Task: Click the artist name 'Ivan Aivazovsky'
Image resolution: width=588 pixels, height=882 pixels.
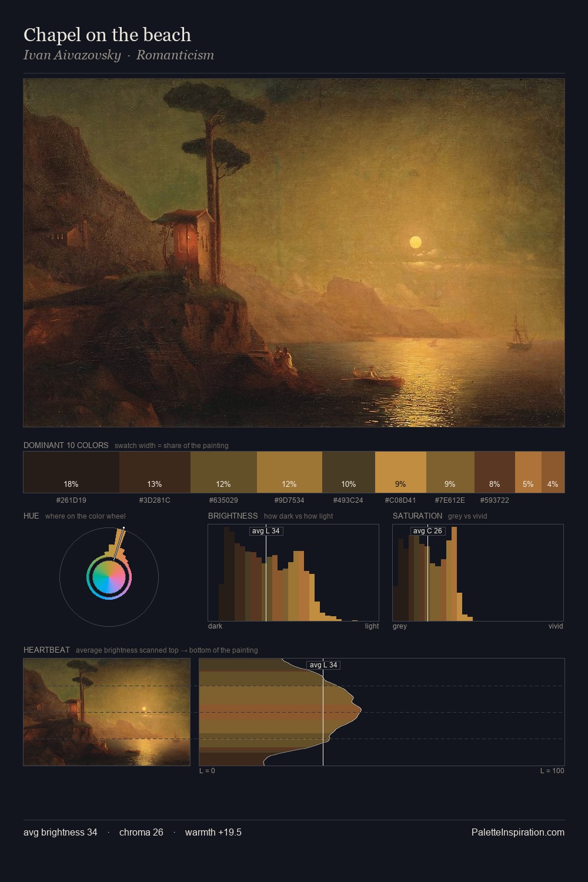Action: 72,55
